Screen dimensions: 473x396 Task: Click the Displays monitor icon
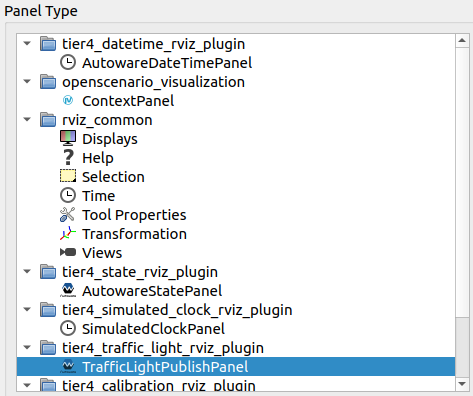68,138
